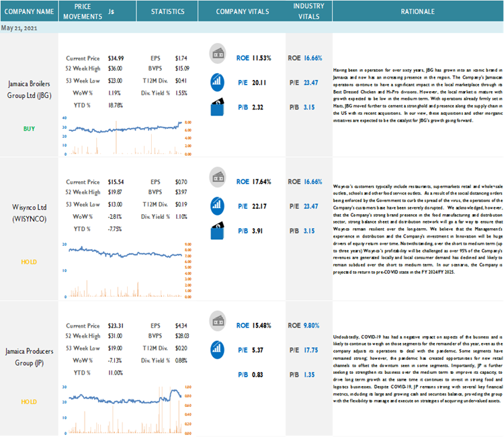This screenshot has height=437, width=504.
Task: Click the JBG ROE money icon
Action: click(x=218, y=54)
